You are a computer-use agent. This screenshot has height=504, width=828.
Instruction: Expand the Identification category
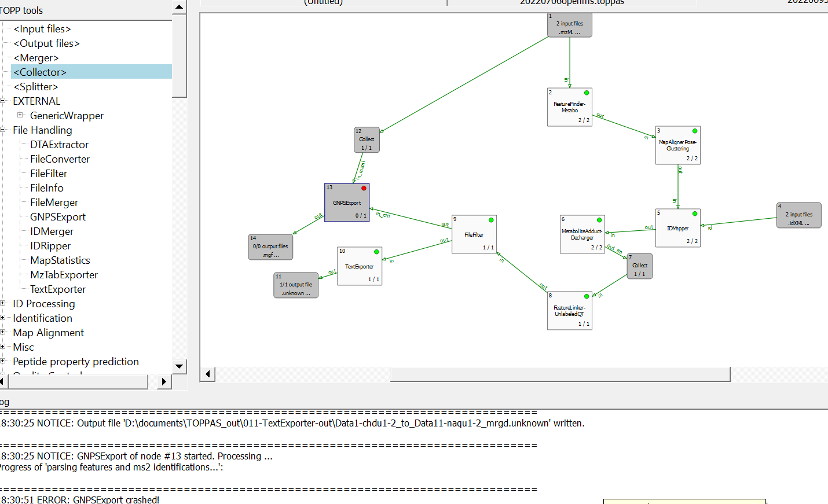coord(3,318)
